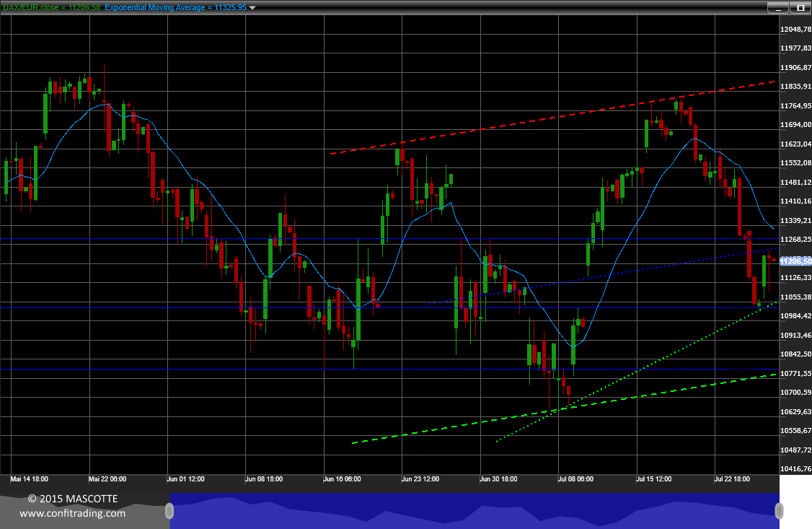Image resolution: width=812 pixels, height=529 pixels.
Task: Click the Jul 15 12:00 date label
Action: coord(653,479)
